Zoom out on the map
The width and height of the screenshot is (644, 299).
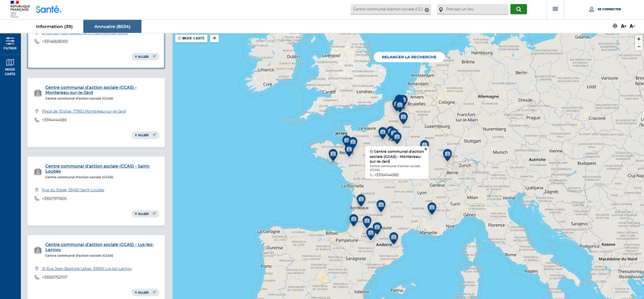click(x=638, y=46)
